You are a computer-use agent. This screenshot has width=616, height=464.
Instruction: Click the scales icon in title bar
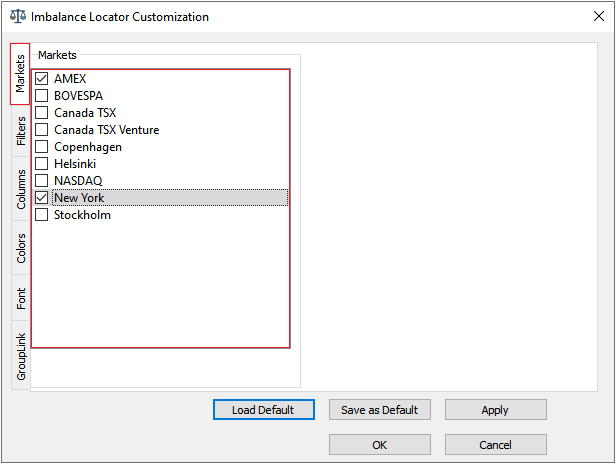tap(17, 17)
